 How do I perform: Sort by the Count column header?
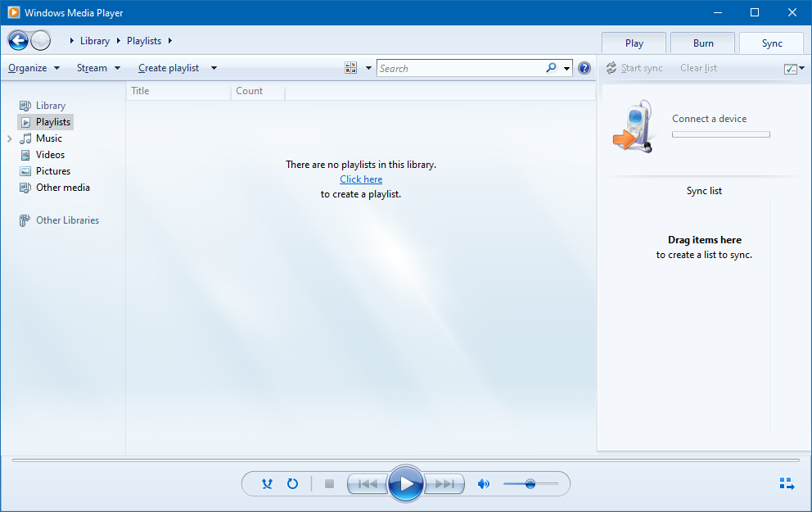tap(257, 91)
